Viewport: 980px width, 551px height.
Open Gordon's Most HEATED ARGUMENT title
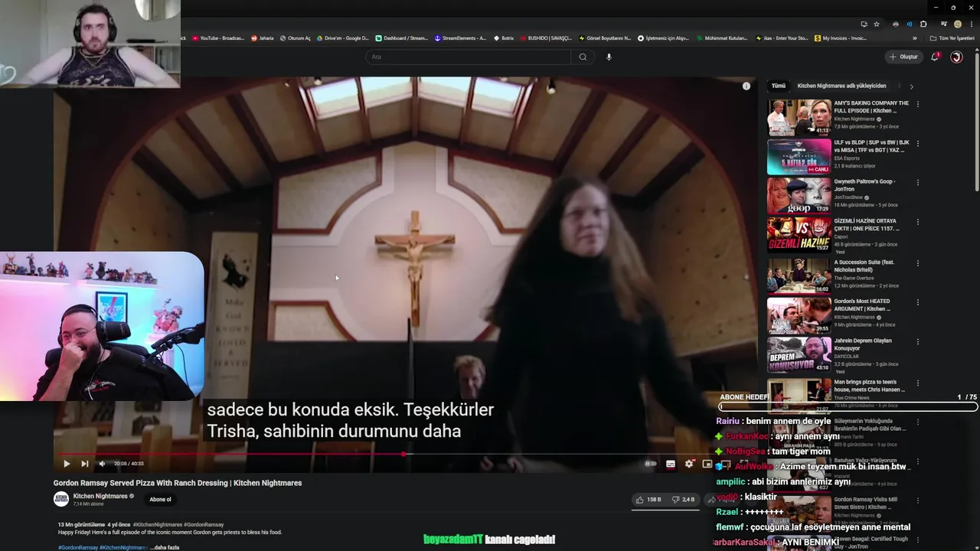pyautogui.click(x=862, y=305)
